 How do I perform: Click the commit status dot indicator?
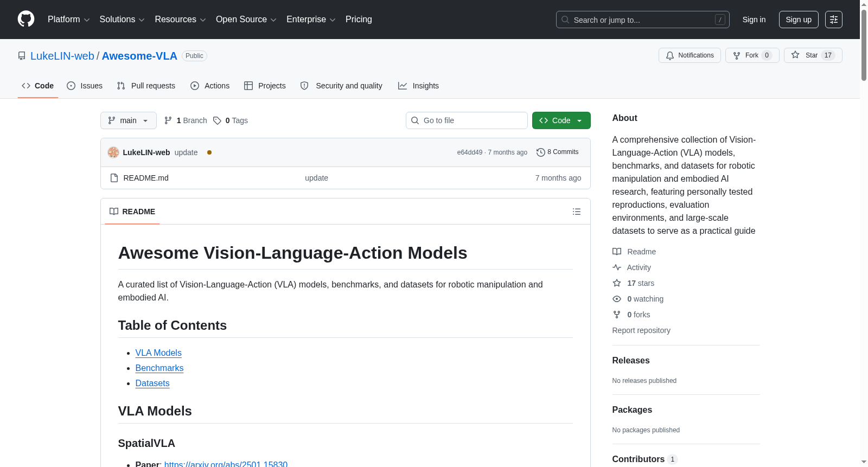click(x=209, y=152)
